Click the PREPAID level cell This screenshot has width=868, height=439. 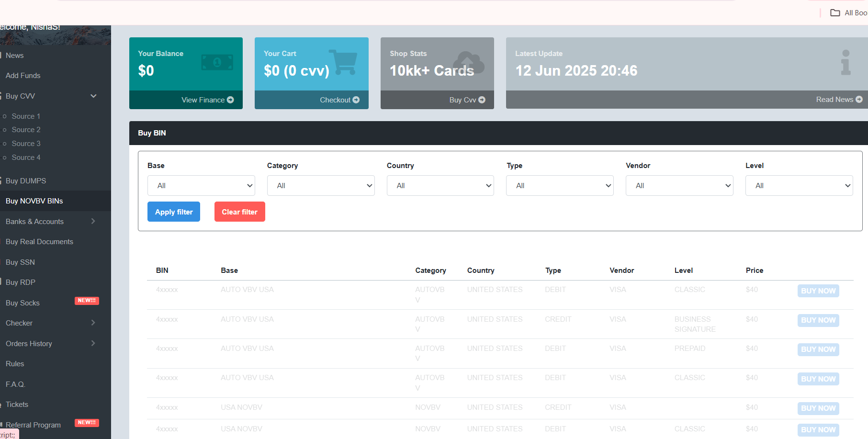[x=690, y=349]
